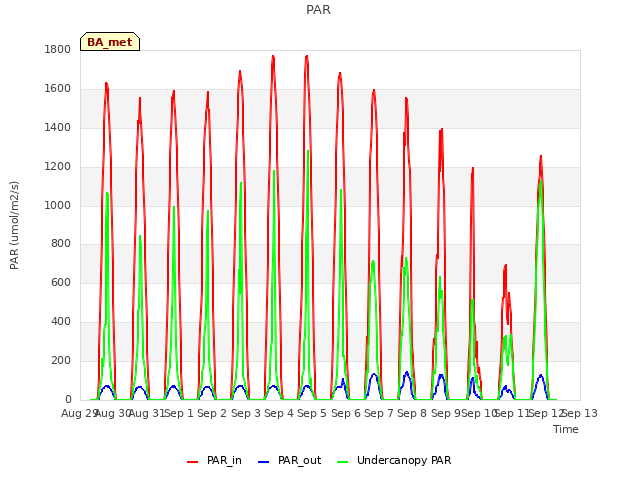Screen dimensions: 640x480
Task: Click the 1800 y-axis tick label
Action: pyautogui.click(x=58, y=50)
